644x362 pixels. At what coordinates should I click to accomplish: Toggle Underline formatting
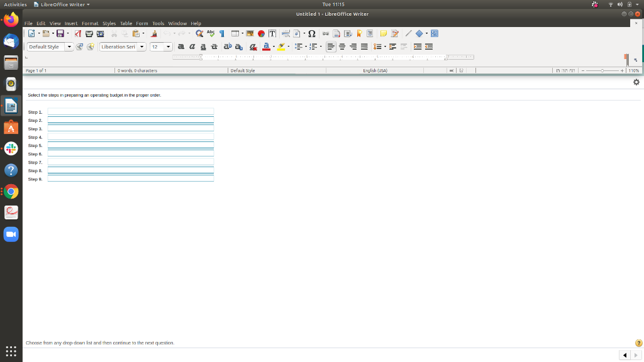tap(203, 47)
